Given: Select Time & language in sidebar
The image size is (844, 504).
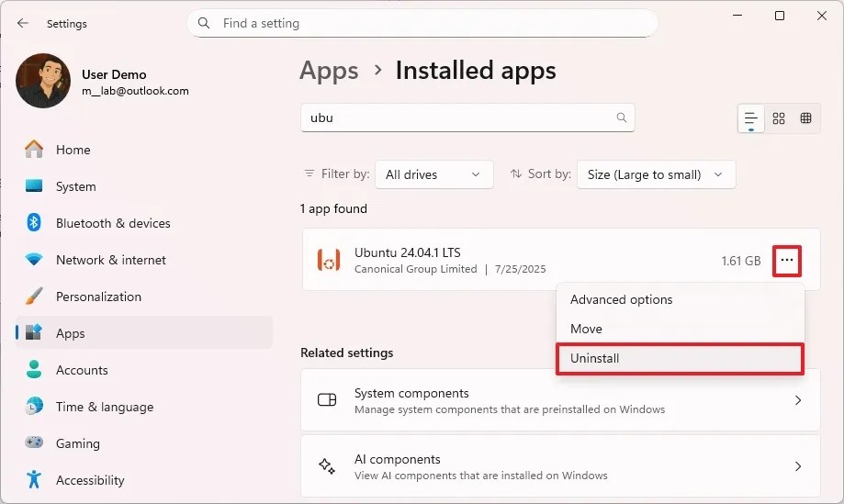Looking at the screenshot, I should click(x=144, y=407).
